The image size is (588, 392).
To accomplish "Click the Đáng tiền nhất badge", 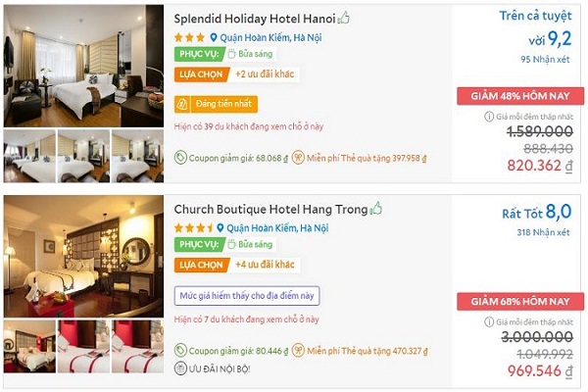I will (x=216, y=104).
